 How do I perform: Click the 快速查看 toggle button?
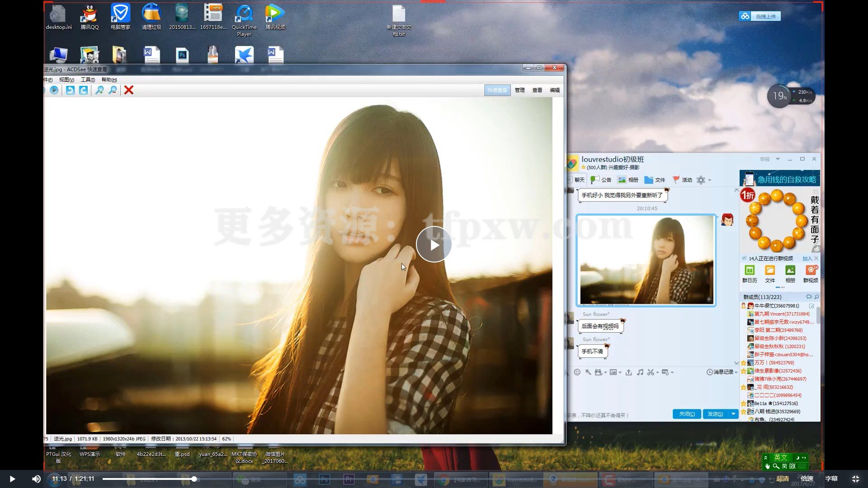point(497,90)
